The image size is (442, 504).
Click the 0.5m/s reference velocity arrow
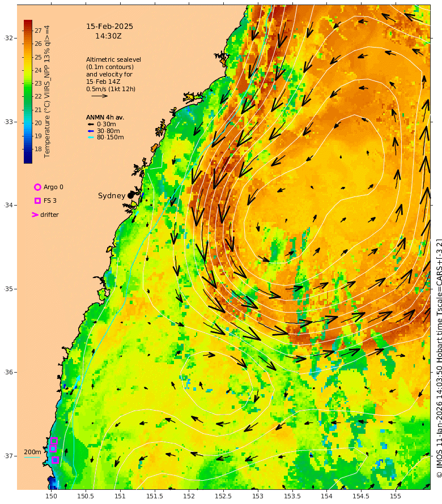click(x=100, y=96)
